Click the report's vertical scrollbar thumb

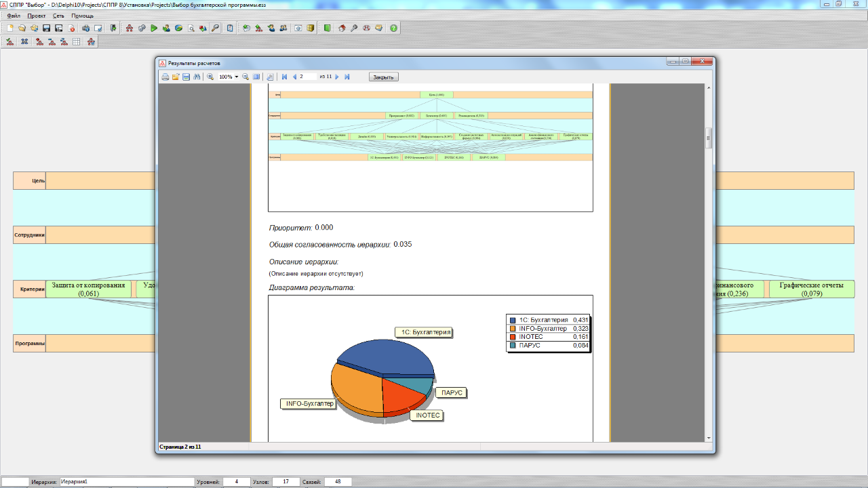tap(709, 137)
